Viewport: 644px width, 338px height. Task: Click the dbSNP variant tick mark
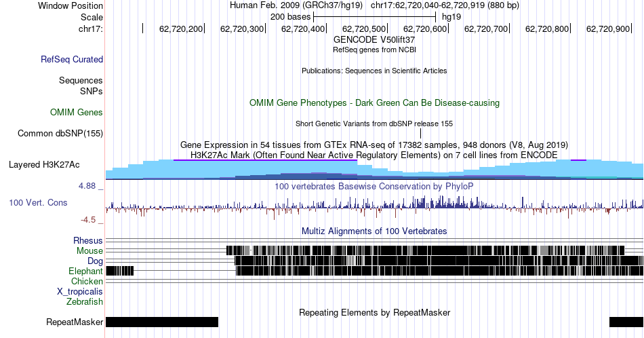pos(420,133)
